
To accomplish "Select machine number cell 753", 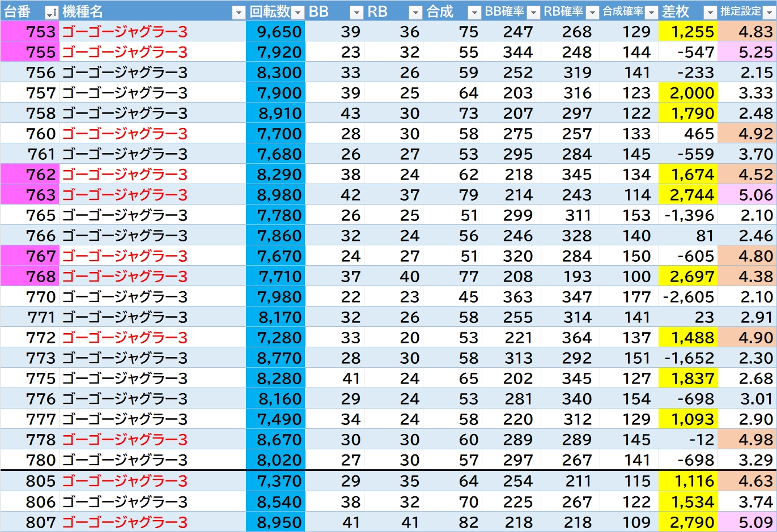I will [29, 32].
